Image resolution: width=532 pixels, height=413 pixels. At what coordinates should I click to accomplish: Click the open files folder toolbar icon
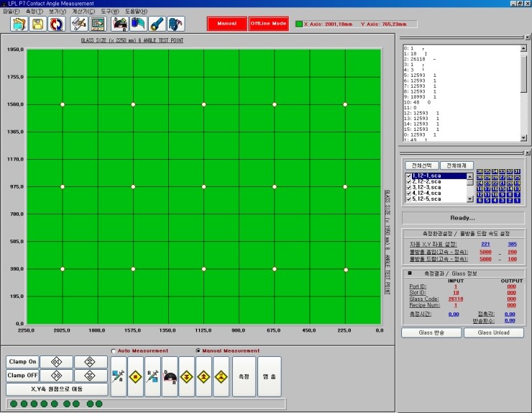[x=19, y=24]
